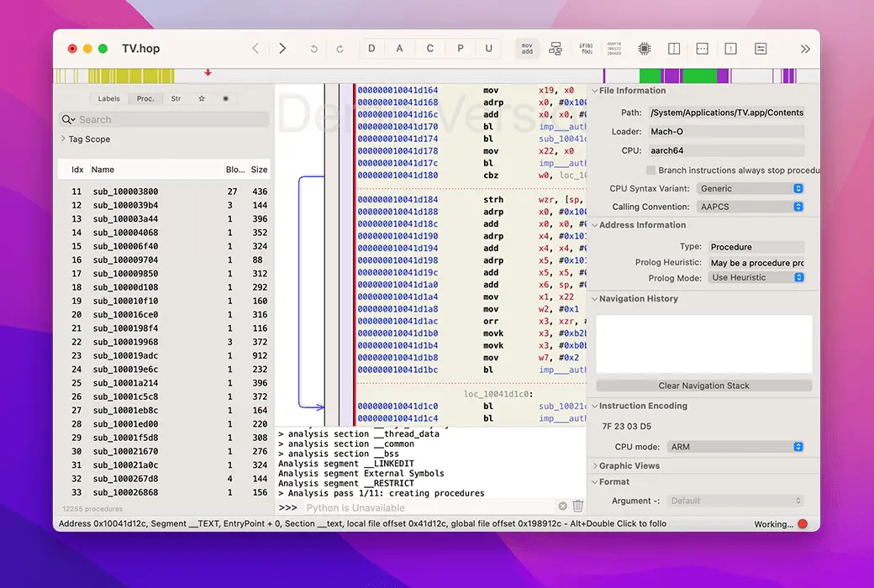Click Clear Navigation Stack button
The width and height of the screenshot is (874, 588).
[703, 386]
